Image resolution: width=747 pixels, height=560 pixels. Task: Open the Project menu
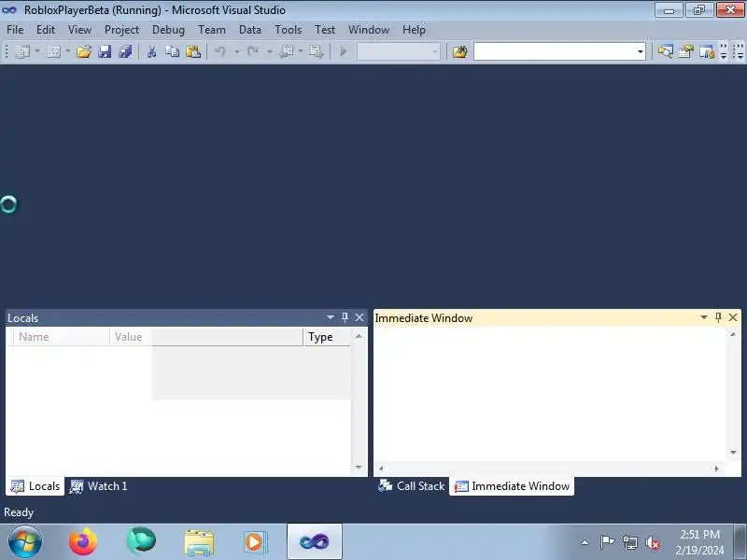click(x=121, y=30)
